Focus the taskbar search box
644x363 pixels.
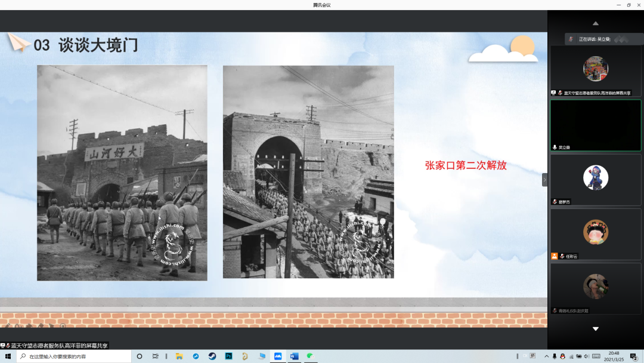74,356
